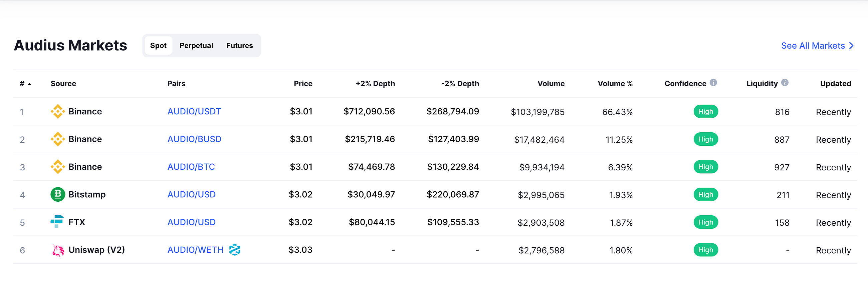Click Binance logo in AUDIO/BTC row
The height and width of the screenshot is (291, 868).
coord(58,167)
